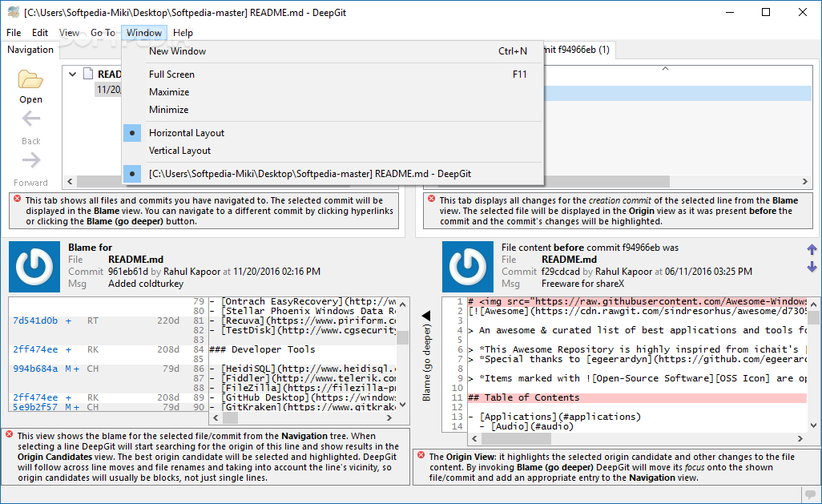This screenshot has width=822, height=504.
Task: Click the README file icon in Navigation tree
Action: (89, 74)
